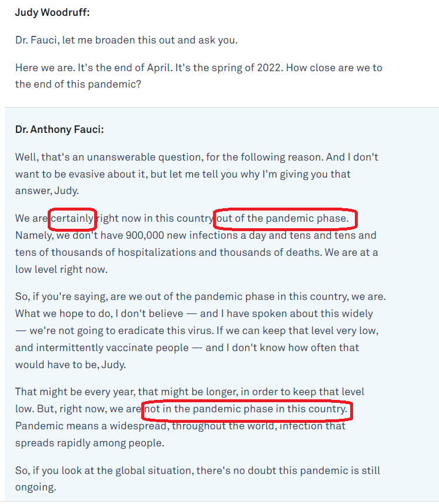Click the circled text "not in the pandemic phase in this country."
Screen dimensions: 439x504
[246, 409]
